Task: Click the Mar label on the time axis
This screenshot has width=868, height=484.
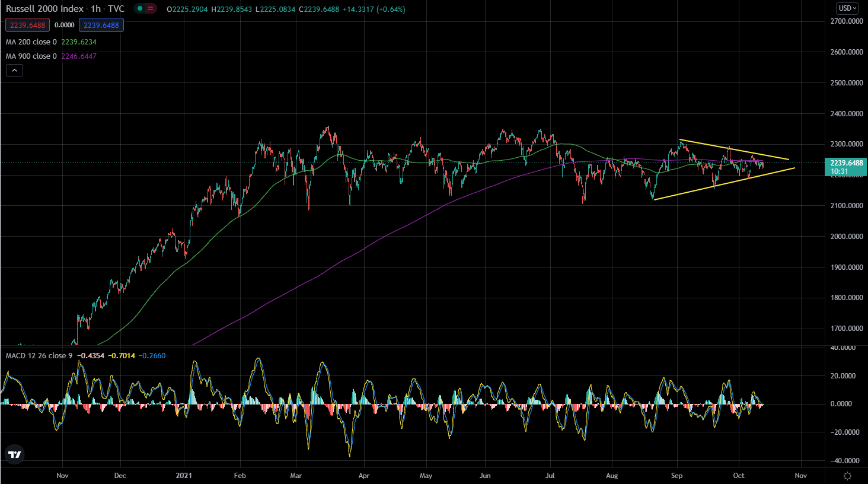Action: click(296, 476)
